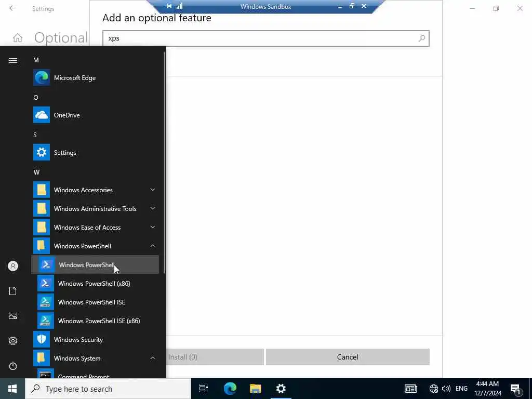Open Pictures from Start sidebar
The width and height of the screenshot is (532, 399).
tap(13, 316)
